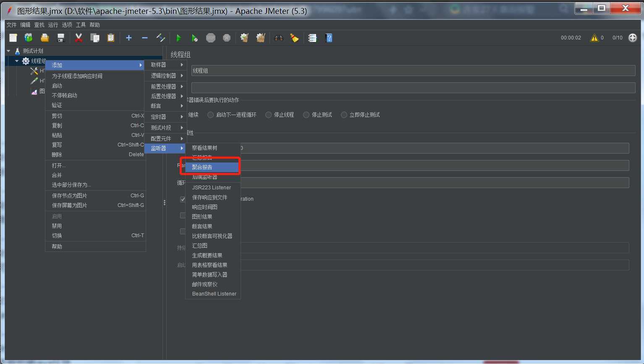644x364 pixels.
Task: Choose 用表格察看结果 listener
Action: pos(213,265)
